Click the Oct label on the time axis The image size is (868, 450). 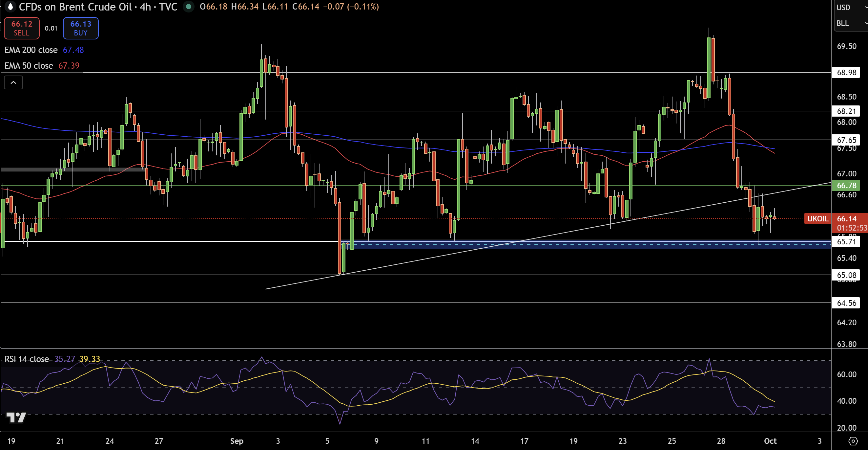[770, 441]
